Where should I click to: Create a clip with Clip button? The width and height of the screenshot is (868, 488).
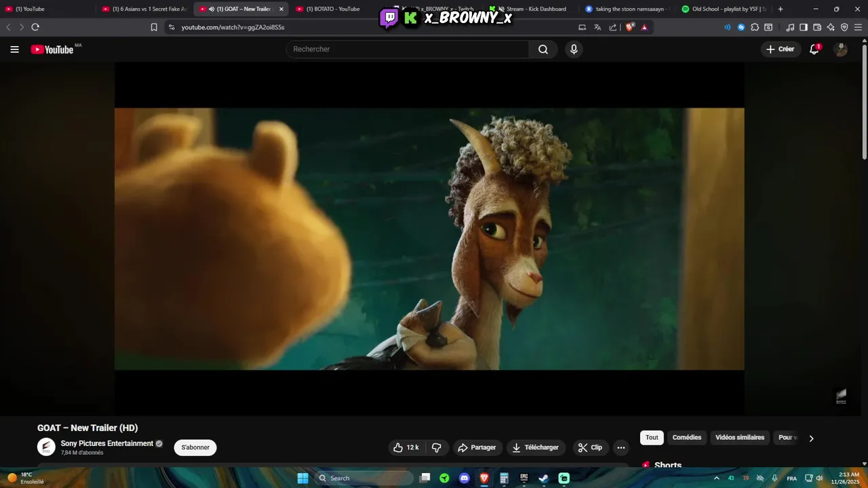[x=590, y=447]
